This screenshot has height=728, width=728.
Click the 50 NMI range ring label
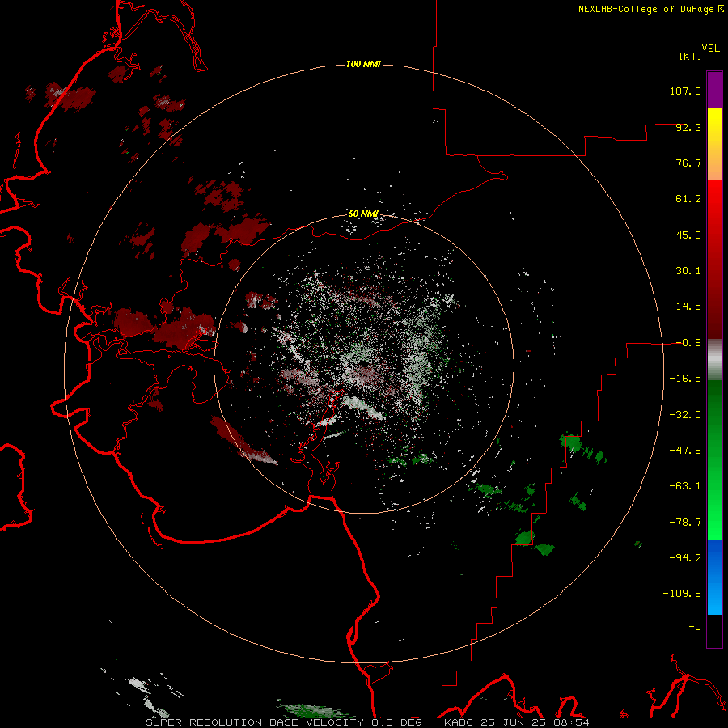(363, 214)
